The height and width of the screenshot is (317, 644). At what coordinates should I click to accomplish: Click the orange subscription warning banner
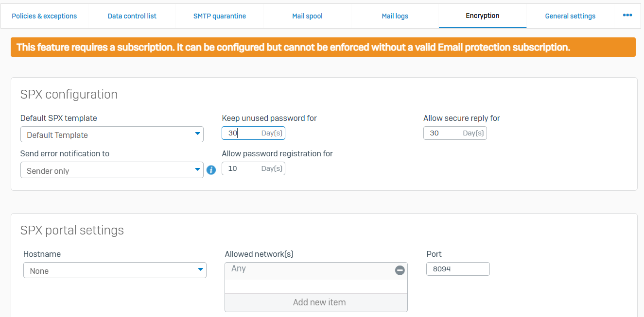pos(323,47)
